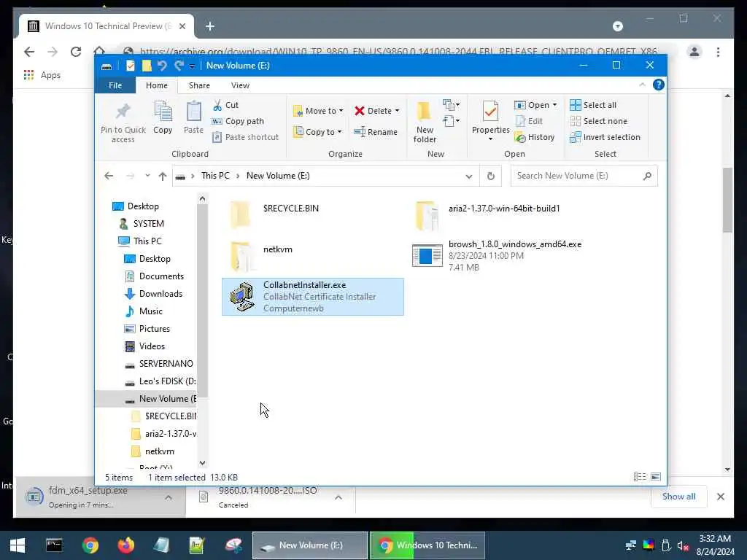The width and height of the screenshot is (747, 560).
Task: Launch Firefox from the taskbar
Action: click(125, 545)
